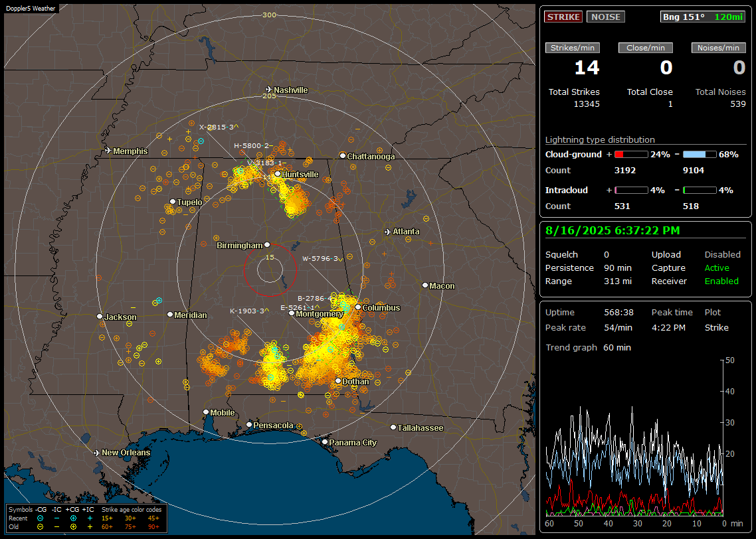Click the Doppler5 Weather title label
This screenshot has width=756, height=539.
click(x=31, y=8)
